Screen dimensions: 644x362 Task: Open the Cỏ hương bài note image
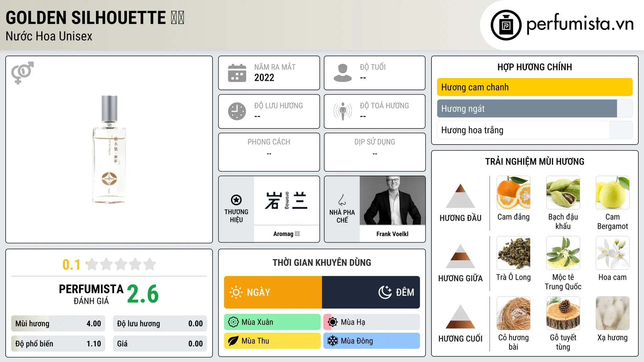[514, 313]
